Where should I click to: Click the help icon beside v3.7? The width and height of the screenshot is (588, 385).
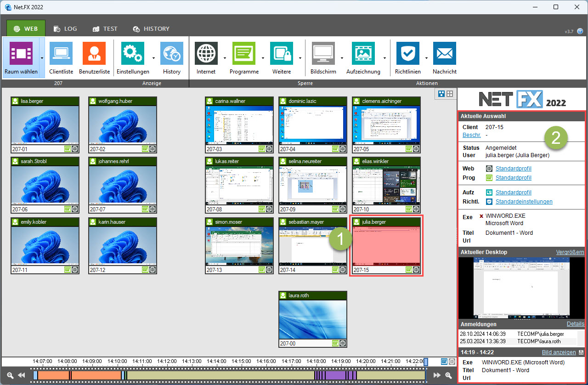[x=580, y=31]
